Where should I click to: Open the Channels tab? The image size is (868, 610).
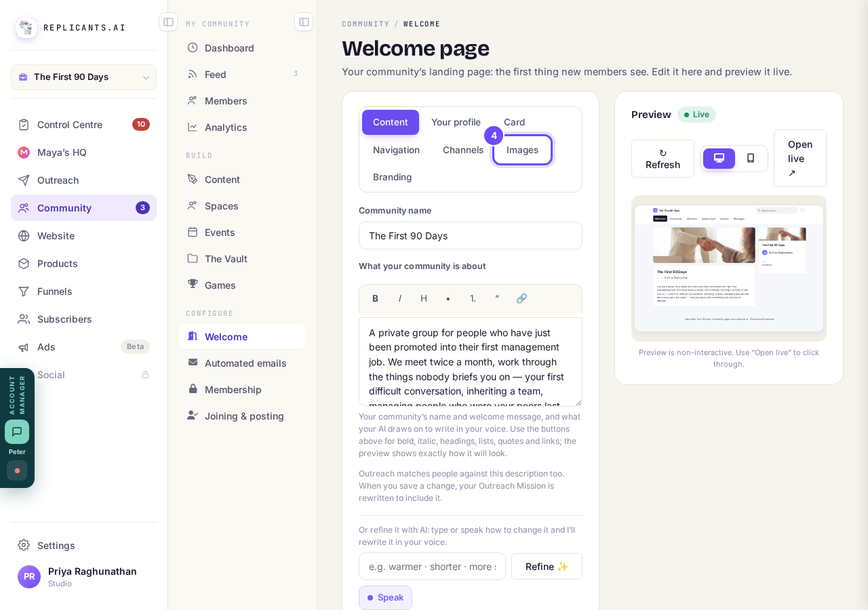pyautogui.click(x=463, y=150)
